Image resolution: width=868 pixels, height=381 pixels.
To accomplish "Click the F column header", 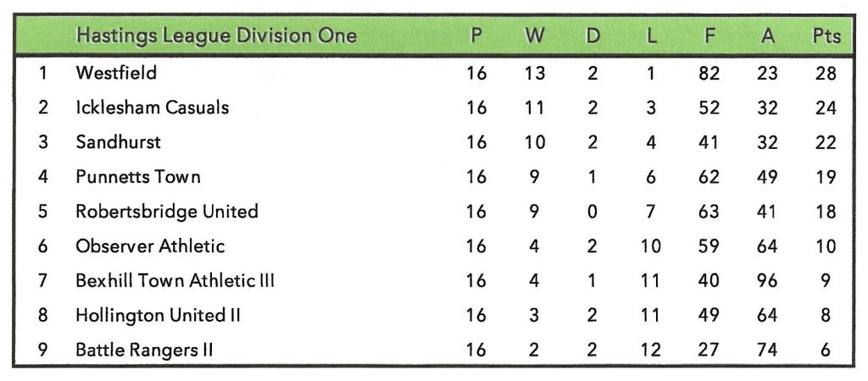I will [x=709, y=36].
